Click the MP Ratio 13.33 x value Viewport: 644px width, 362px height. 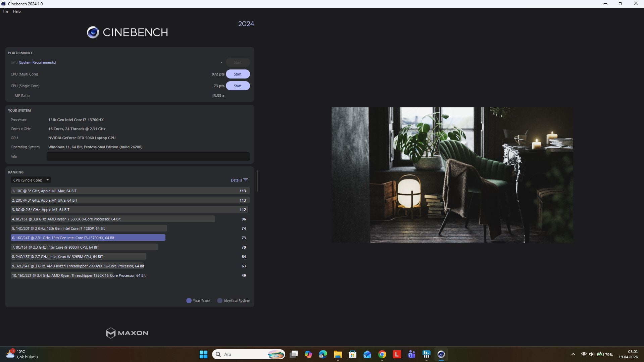[218, 96]
